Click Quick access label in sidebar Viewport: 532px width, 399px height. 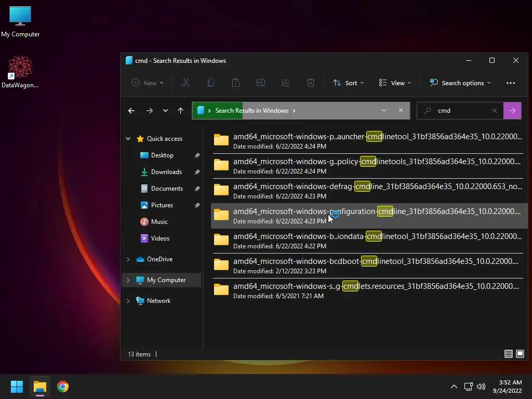[165, 138]
